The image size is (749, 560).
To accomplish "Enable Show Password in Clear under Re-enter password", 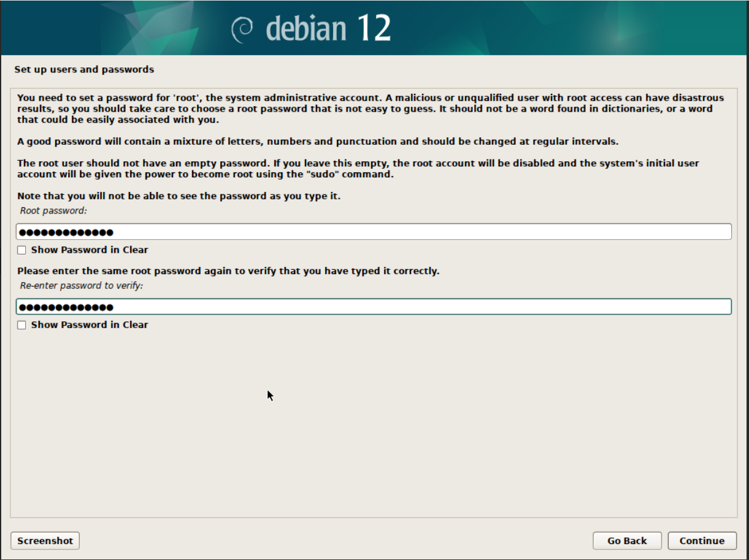I will coord(22,325).
